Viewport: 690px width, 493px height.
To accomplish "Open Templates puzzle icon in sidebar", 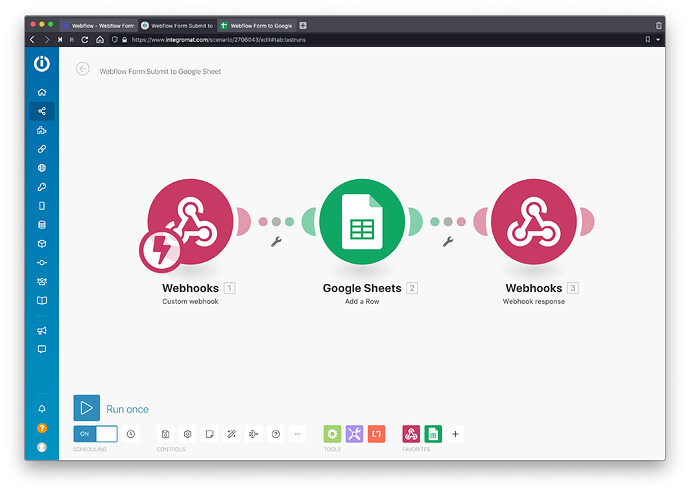I will point(42,130).
